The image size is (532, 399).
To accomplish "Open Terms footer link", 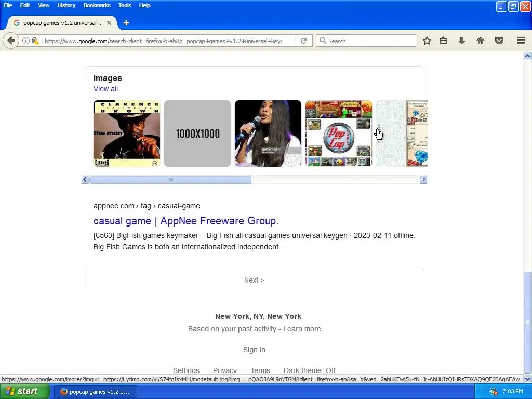I will (260, 370).
